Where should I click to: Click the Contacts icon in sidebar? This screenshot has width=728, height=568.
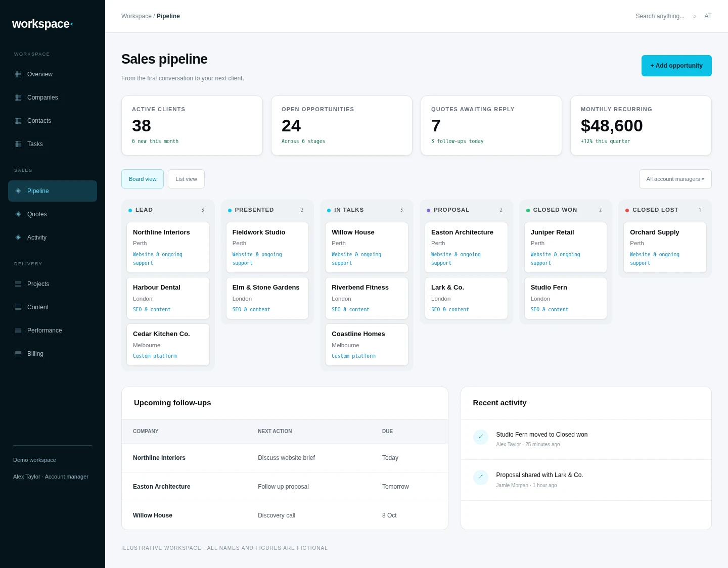[18, 121]
